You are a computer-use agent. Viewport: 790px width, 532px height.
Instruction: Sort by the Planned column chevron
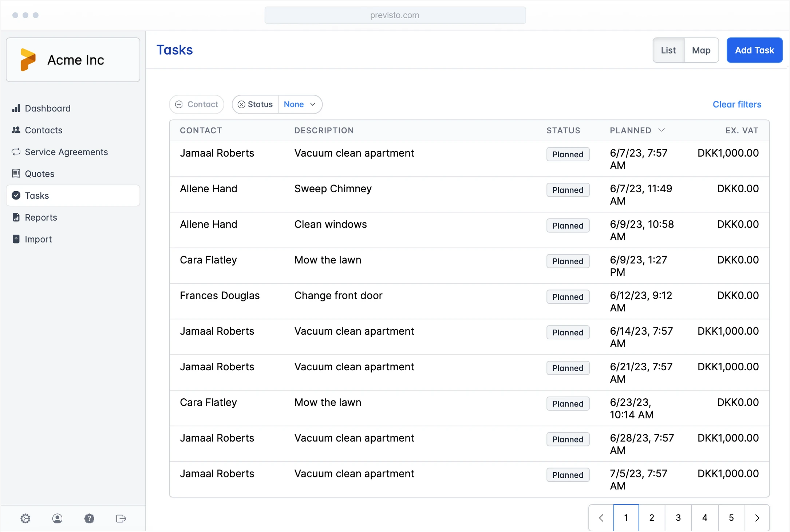point(662,130)
